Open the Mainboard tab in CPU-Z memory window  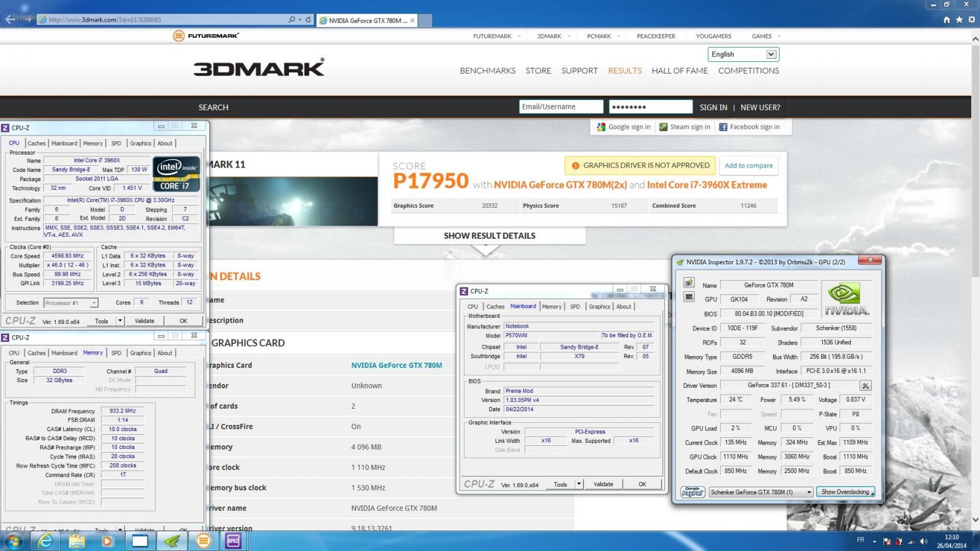click(64, 353)
